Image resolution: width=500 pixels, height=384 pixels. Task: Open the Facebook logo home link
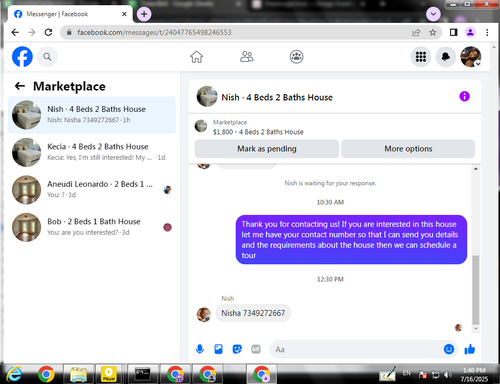[x=22, y=57]
